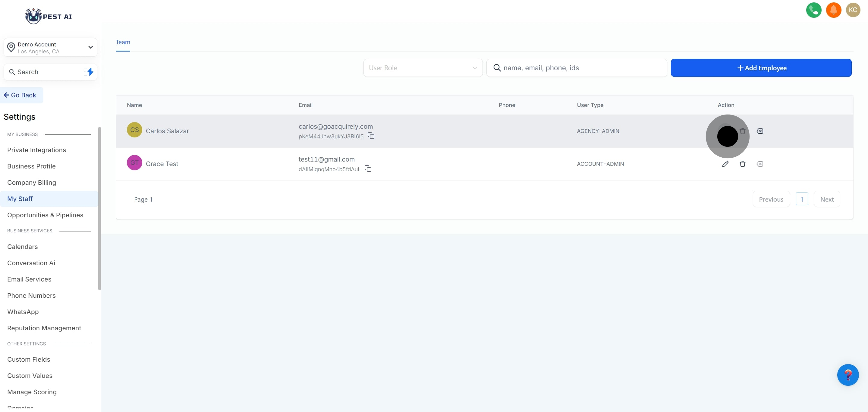Open the blue help question mark

[x=848, y=375]
